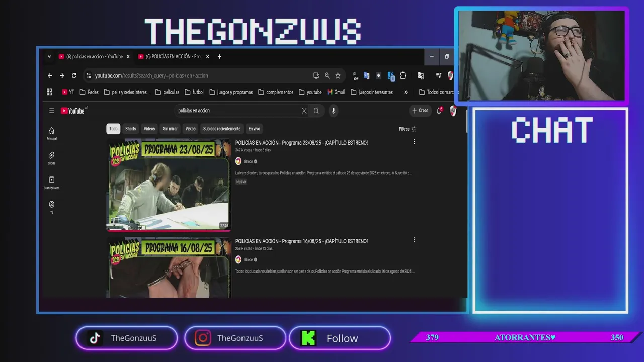Open the Chrome profile avatar
The width and height of the screenshot is (644, 362).
pyautogui.click(x=450, y=76)
